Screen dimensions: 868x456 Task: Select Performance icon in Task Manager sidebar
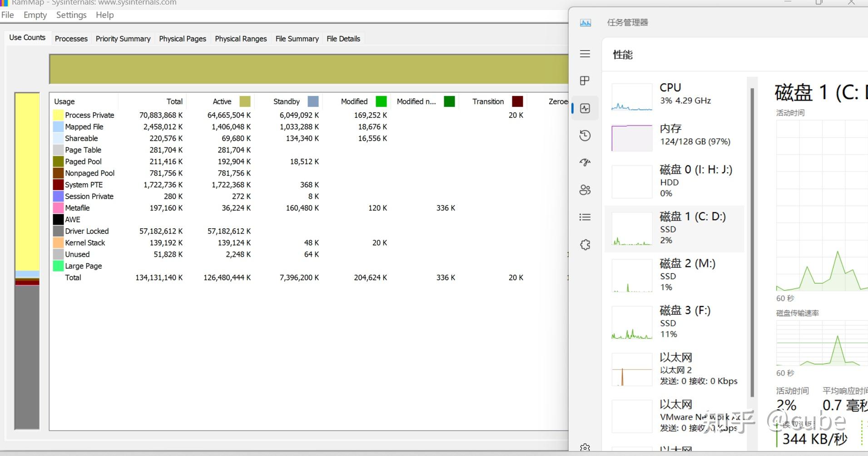(585, 108)
